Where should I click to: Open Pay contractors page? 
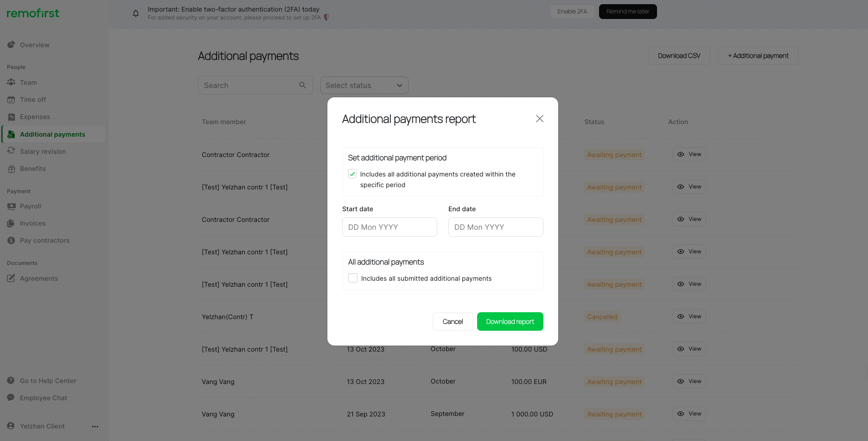point(45,240)
